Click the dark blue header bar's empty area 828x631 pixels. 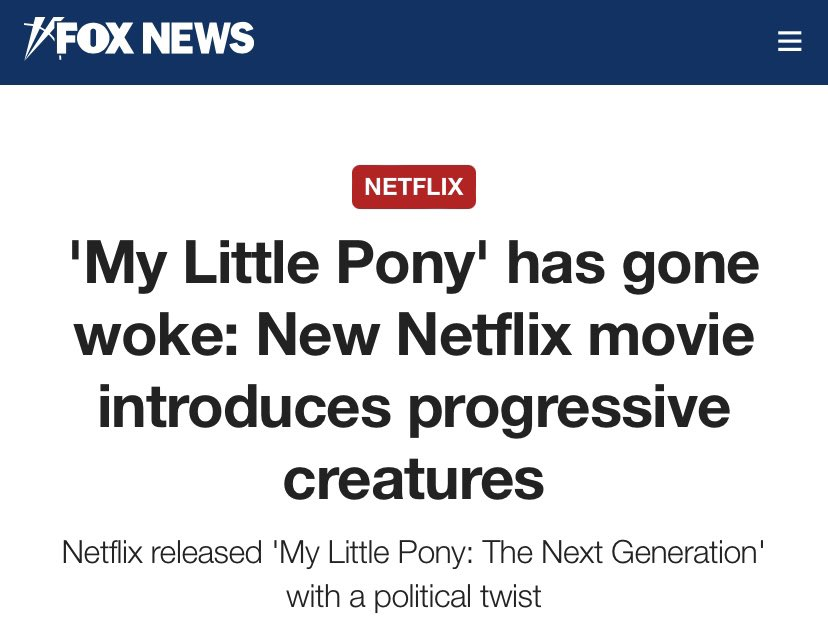tap(500, 41)
